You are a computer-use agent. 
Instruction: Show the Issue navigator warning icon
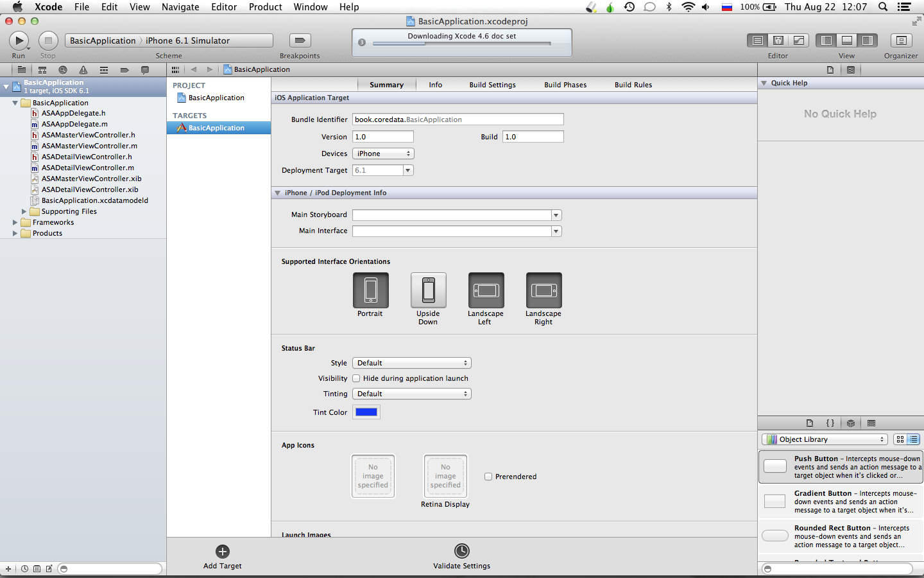(83, 70)
